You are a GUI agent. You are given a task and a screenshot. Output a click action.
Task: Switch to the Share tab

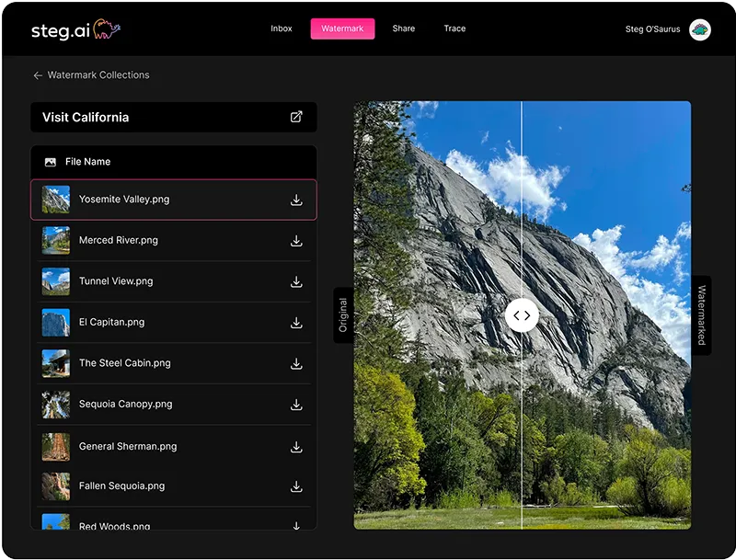click(403, 29)
